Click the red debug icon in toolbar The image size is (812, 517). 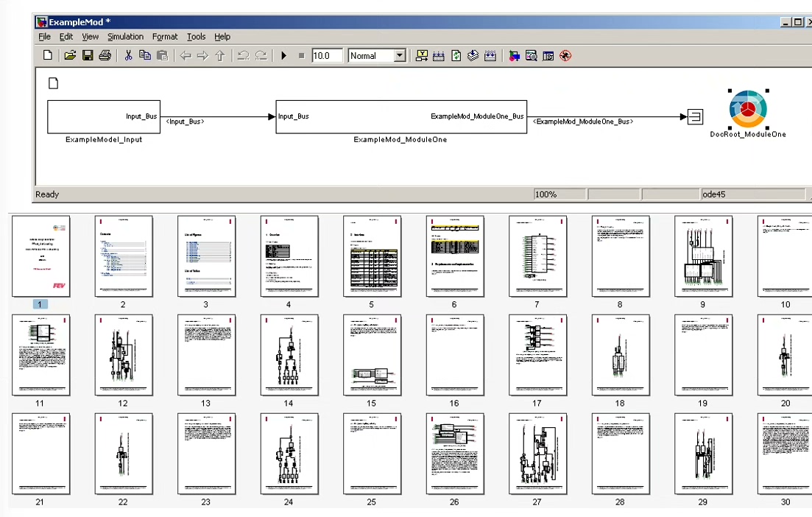coord(565,55)
